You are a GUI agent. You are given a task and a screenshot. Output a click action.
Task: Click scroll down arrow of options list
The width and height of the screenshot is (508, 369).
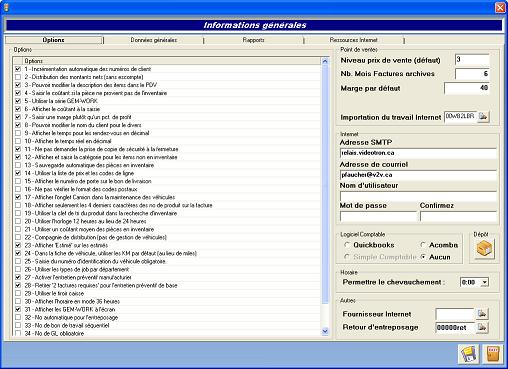click(x=325, y=331)
